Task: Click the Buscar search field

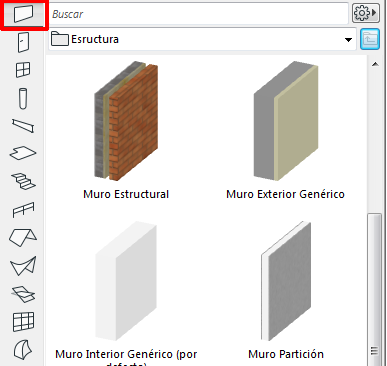Action: point(199,14)
